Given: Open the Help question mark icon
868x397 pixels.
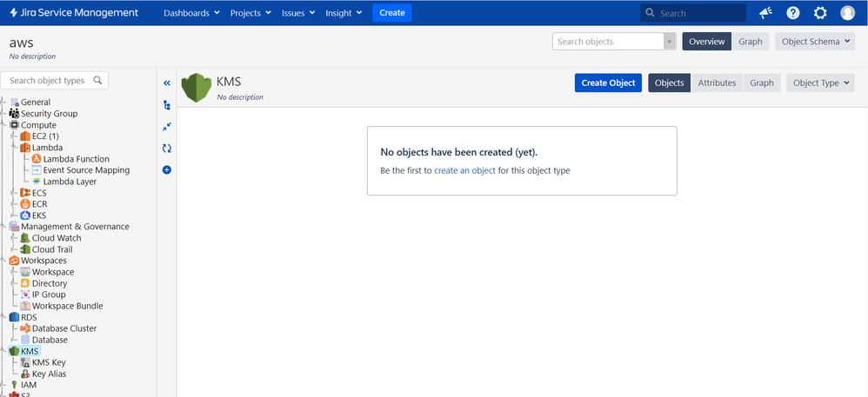Looking at the screenshot, I should [792, 13].
